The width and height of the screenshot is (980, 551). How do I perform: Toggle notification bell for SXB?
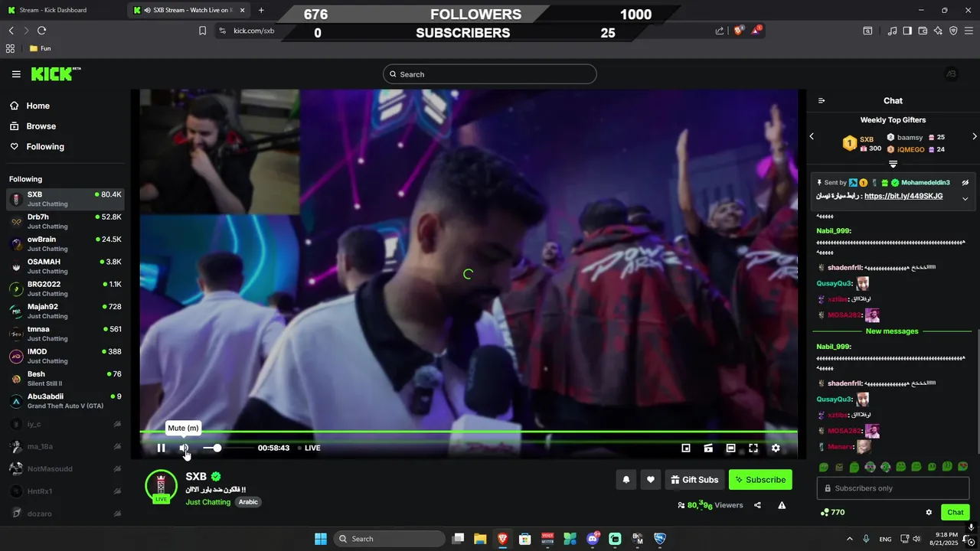pyautogui.click(x=626, y=480)
